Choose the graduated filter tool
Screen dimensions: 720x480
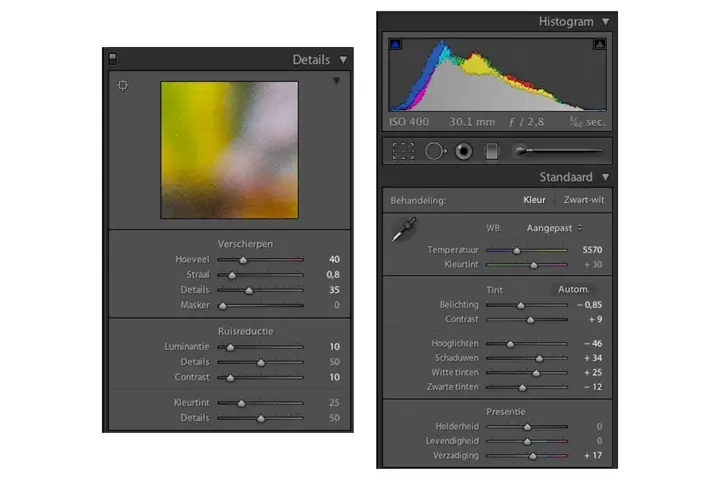[x=491, y=151]
